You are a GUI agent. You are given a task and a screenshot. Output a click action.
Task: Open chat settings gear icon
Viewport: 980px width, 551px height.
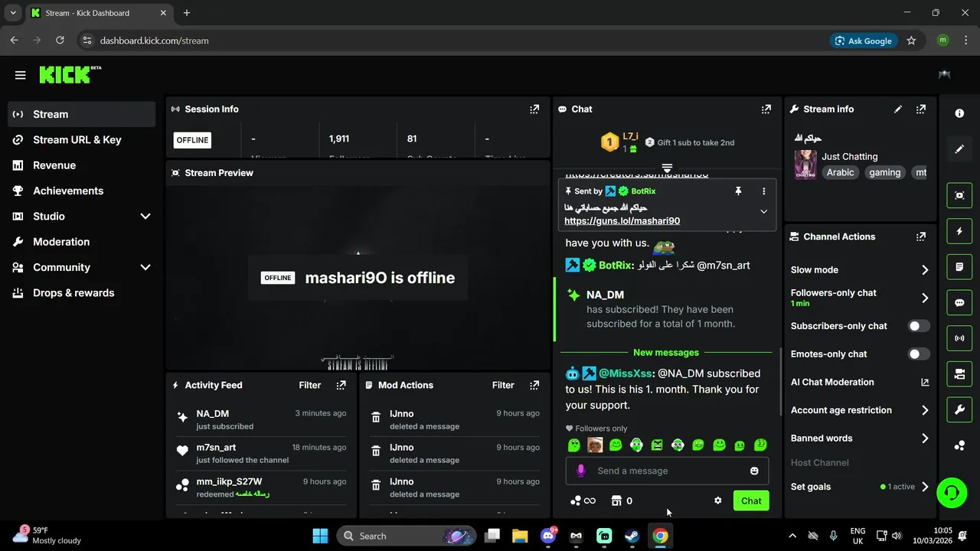(x=717, y=500)
